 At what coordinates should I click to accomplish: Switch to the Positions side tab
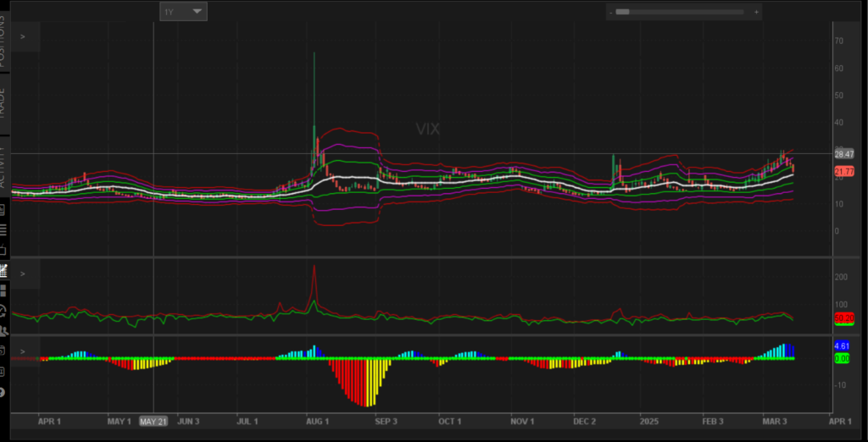click(x=3, y=38)
